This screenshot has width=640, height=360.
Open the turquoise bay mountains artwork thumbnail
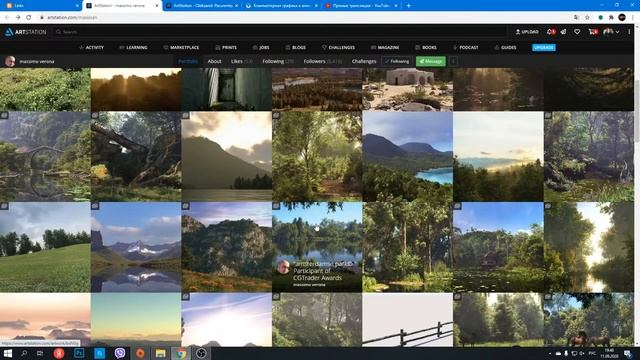[x=407, y=156]
